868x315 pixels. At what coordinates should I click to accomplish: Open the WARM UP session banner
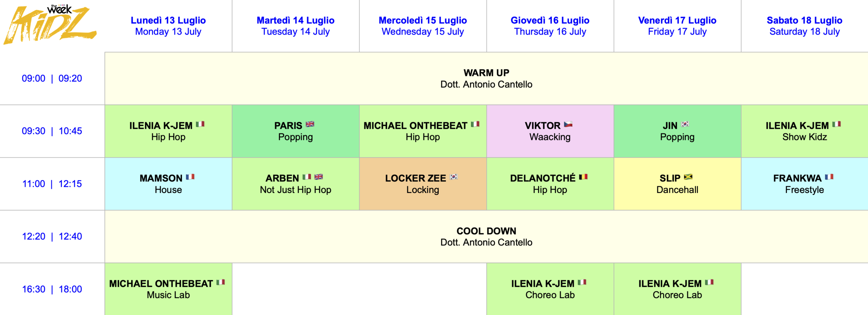486,78
